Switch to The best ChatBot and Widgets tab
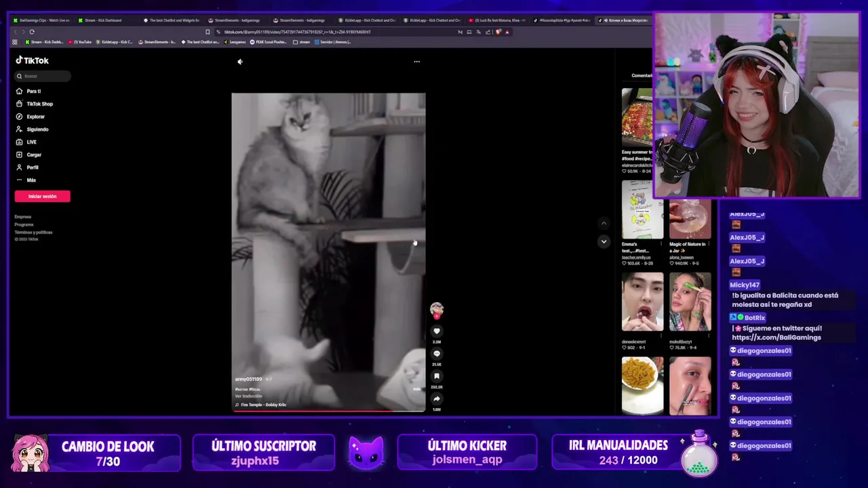 tap(171, 20)
